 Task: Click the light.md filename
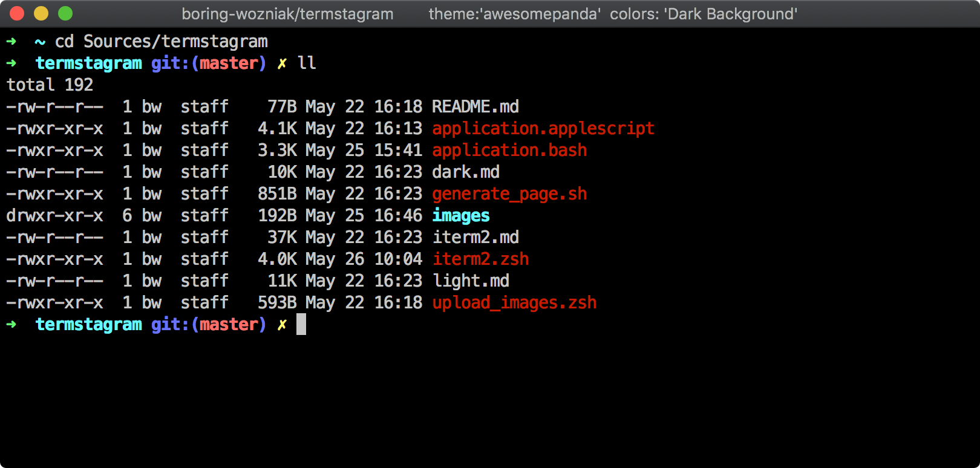tap(470, 281)
